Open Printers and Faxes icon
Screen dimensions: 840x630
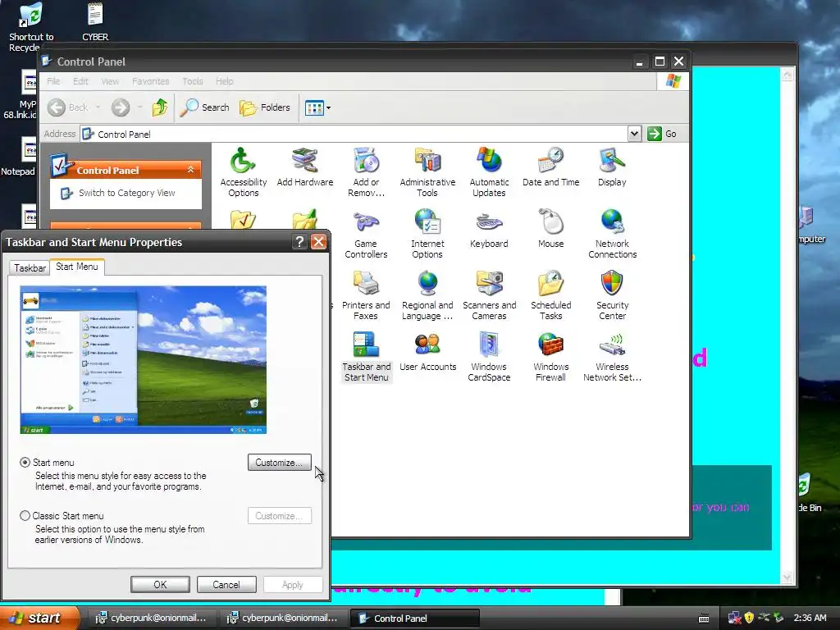(366, 295)
